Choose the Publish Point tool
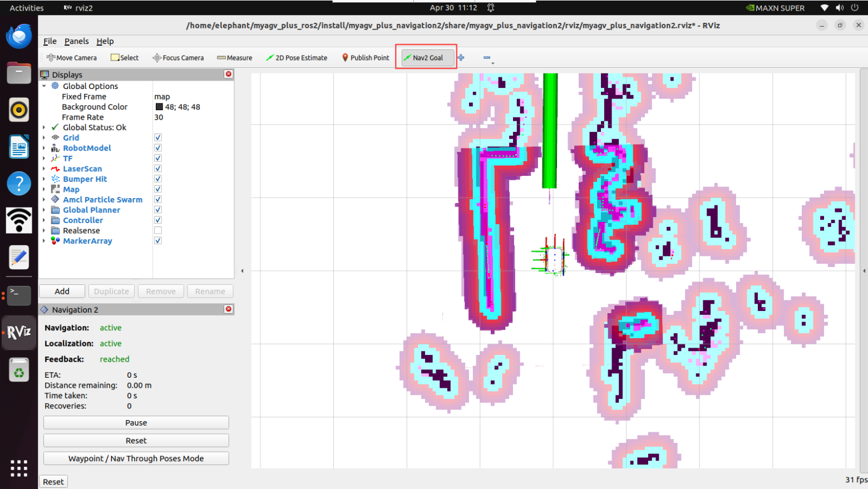This screenshot has width=868, height=489. [366, 58]
